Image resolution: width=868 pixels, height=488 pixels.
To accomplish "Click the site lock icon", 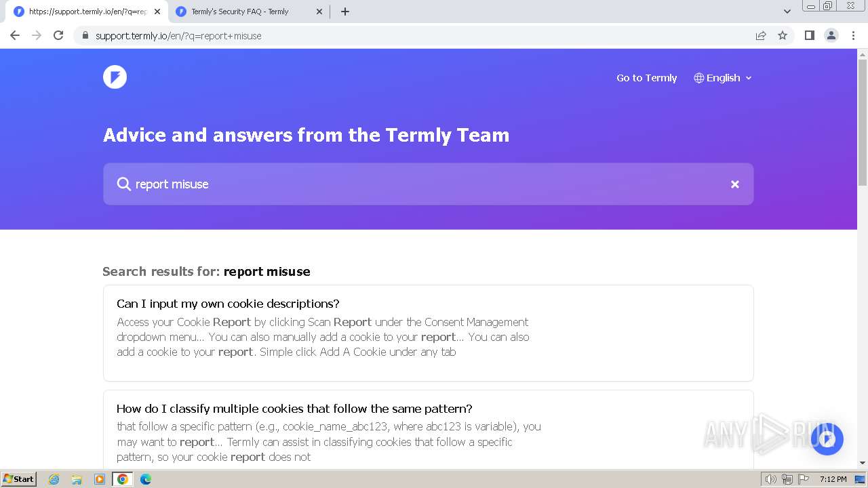I will 85,36.
